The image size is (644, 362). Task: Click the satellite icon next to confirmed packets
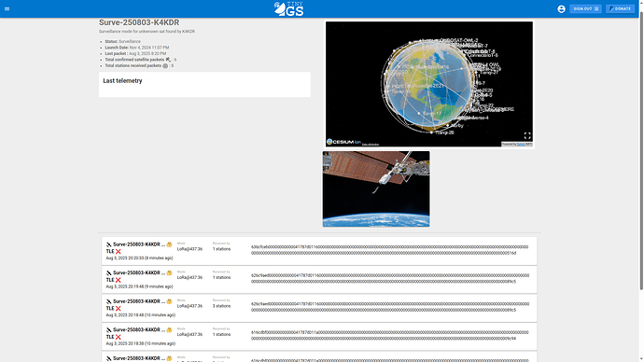point(168,60)
